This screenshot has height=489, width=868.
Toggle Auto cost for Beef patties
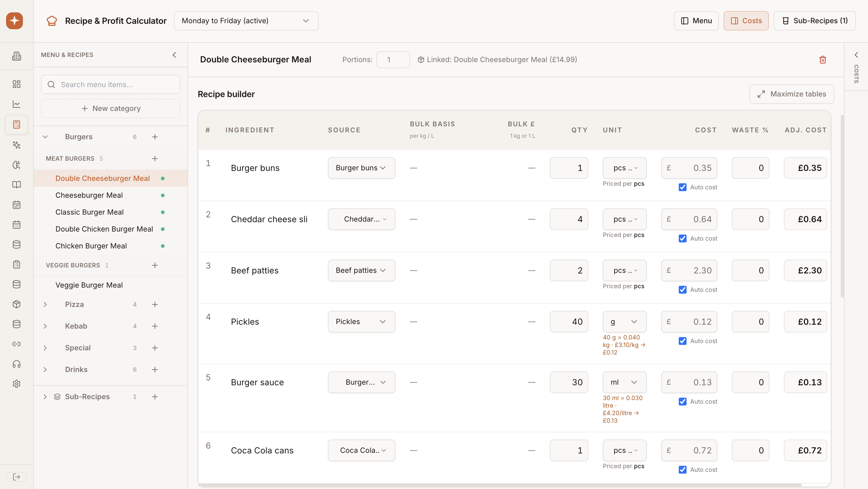pyautogui.click(x=682, y=289)
